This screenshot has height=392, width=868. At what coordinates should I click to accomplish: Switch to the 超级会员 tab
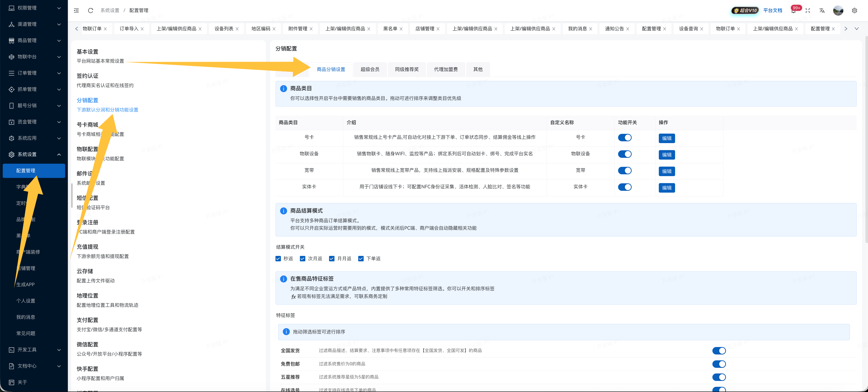[x=370, y=69]
